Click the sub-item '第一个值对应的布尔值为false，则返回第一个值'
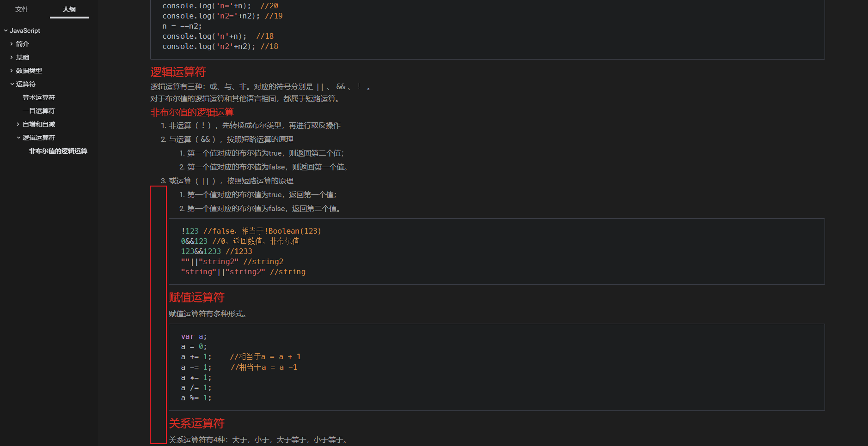The height and width of the screenshot is (446, 868). 267,167
